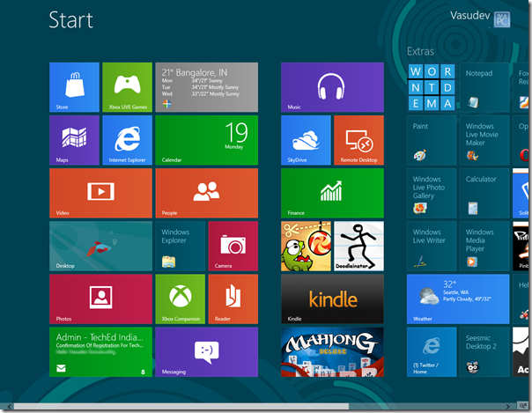Open the Cut the Rope game tile
This screenshot has height=413, width=532.
coord(306,247)
